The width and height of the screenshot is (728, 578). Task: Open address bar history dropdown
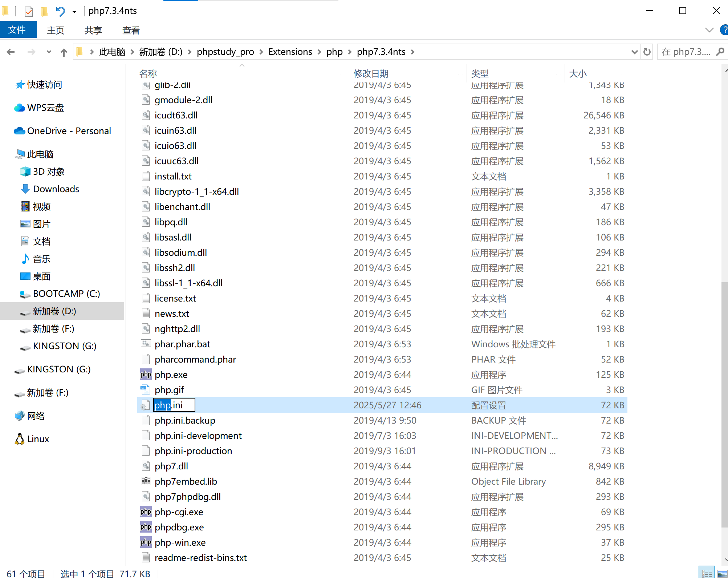coord(634,52)
